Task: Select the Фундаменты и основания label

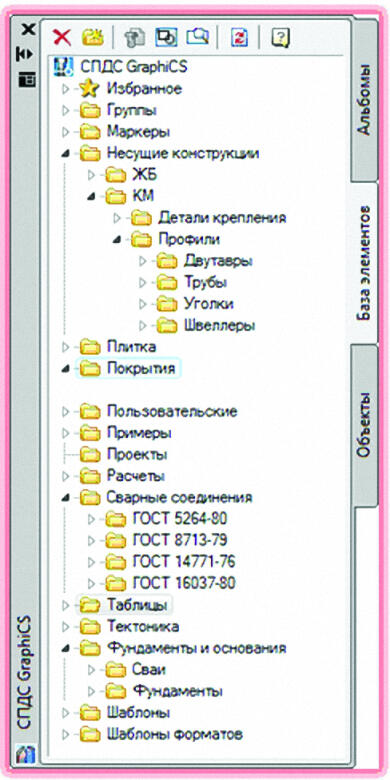Action: click(x=196, y=648)
